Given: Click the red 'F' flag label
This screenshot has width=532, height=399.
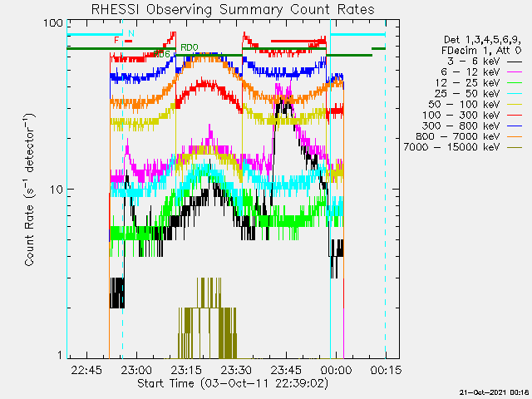Looking at the screenshot, I should (x=116, y=41).
